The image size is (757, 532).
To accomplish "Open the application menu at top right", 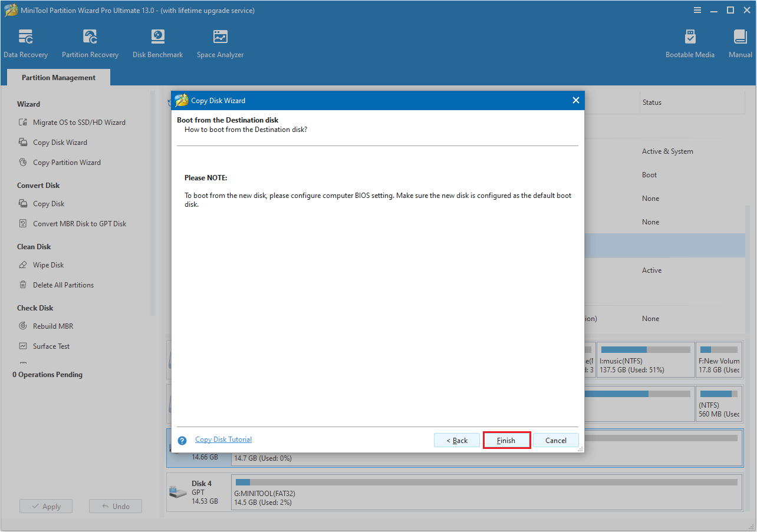I will 697,10.
